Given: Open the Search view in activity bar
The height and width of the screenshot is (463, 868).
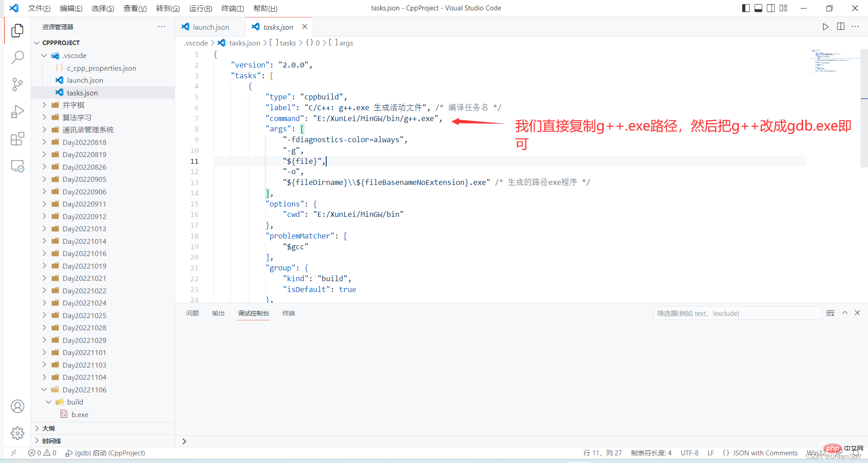Looking at the screenshot, I should click(17, 57).
